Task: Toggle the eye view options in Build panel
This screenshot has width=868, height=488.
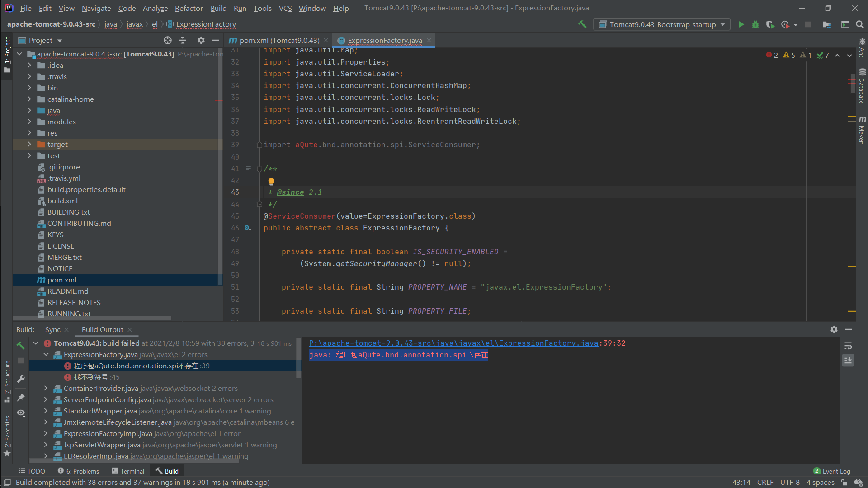Action: click(21, 413)
